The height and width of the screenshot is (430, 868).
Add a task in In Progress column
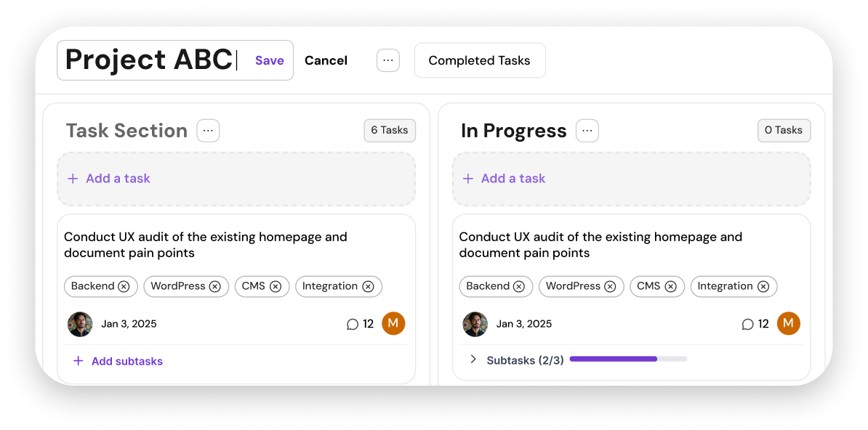click(632, 179)
